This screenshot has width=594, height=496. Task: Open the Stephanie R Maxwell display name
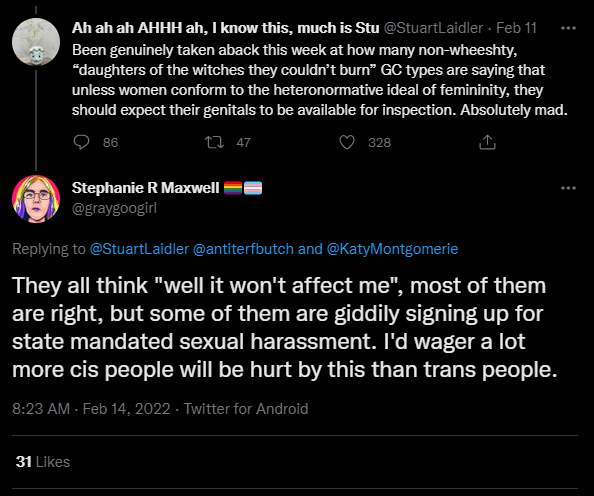145,188
